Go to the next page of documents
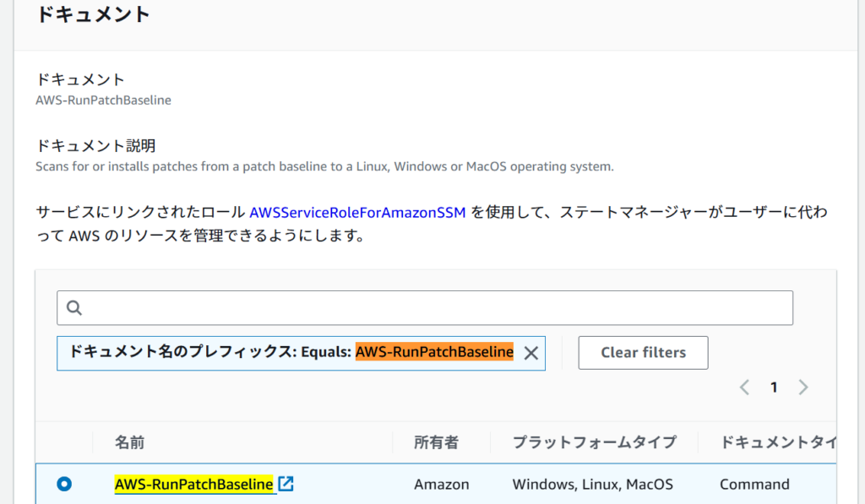This screenshot has width=865, height=504. [803, 387]
